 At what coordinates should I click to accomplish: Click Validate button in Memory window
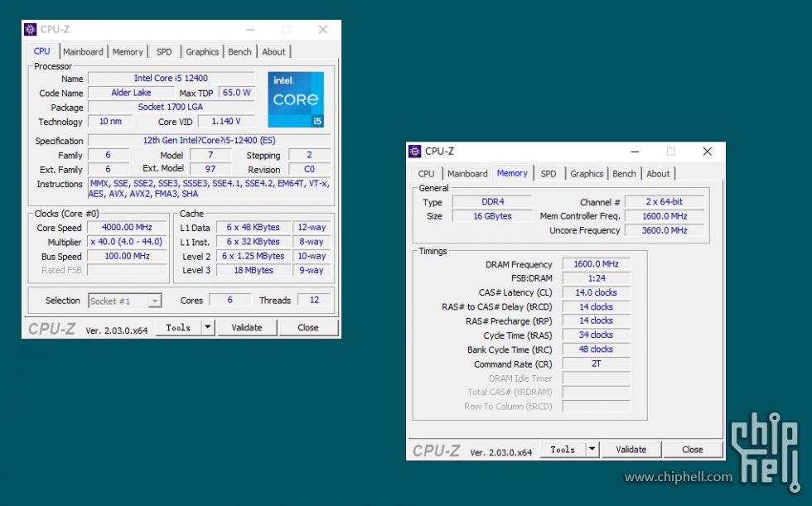coord(631,450)
